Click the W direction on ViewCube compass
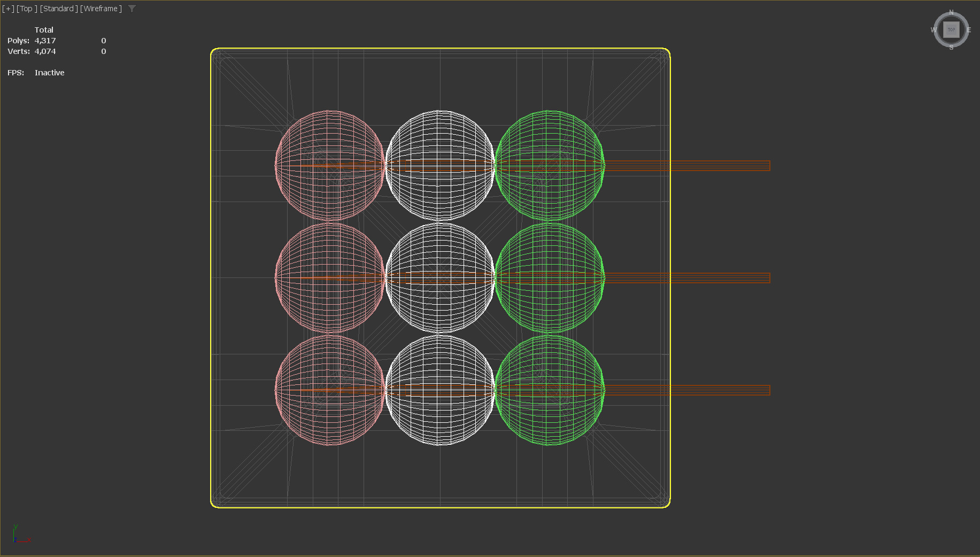Image resolution: width=980 pixels, height=557 pixels. click(934, 30)
